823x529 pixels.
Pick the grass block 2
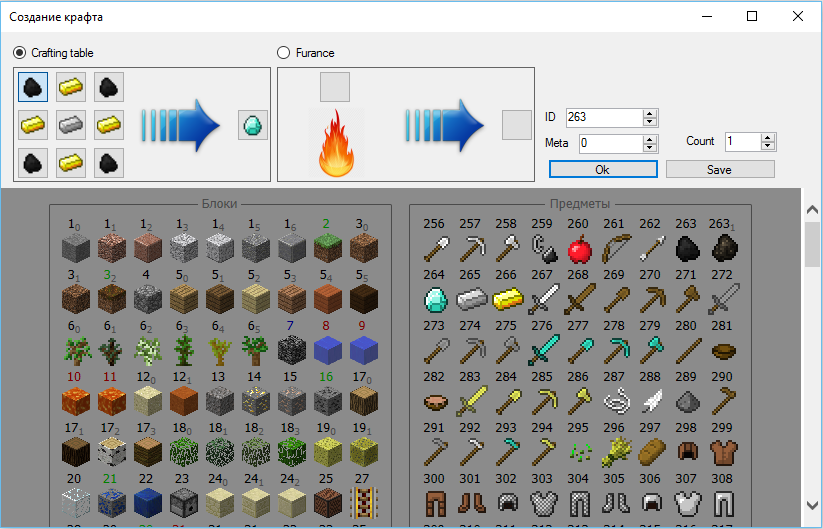328,248
